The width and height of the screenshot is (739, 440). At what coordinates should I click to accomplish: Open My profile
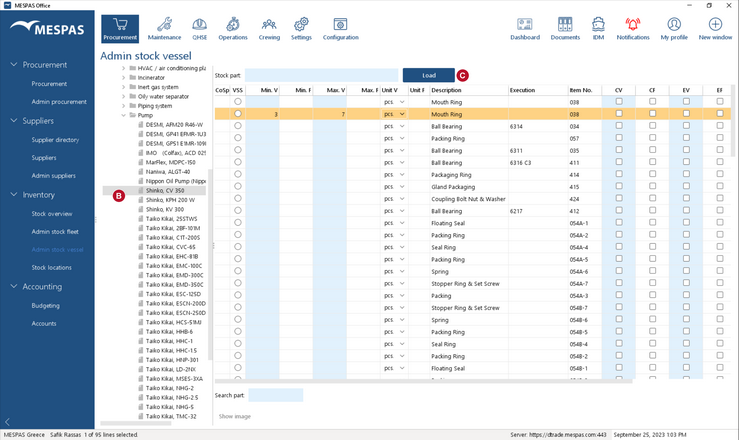674,29
